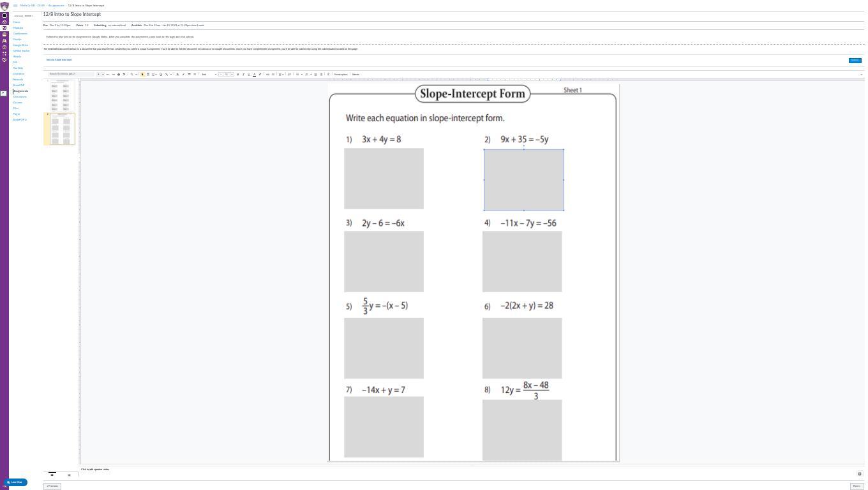
Task: Open Files in course navigation
Action: click(x=16, y=108)
